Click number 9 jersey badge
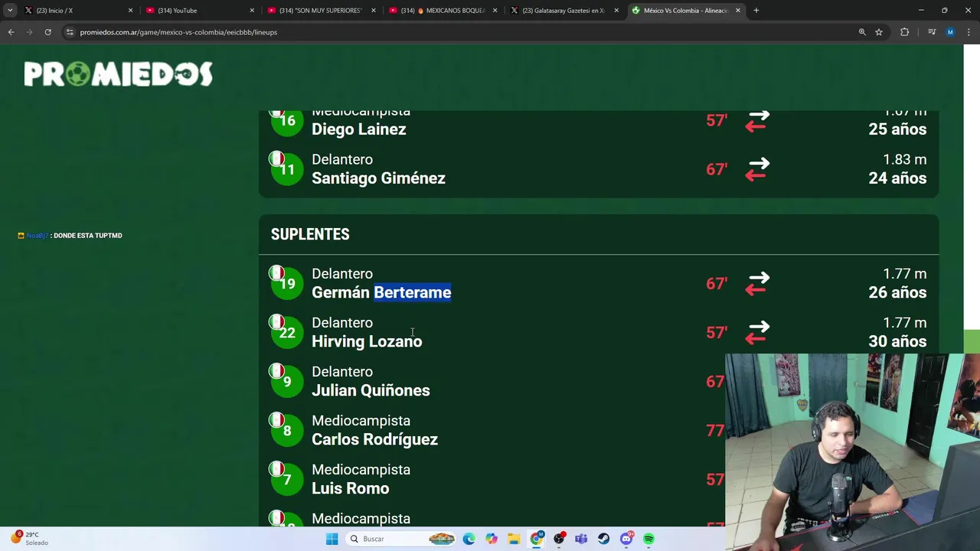The image size is (980, 551). tap(287, 381)
